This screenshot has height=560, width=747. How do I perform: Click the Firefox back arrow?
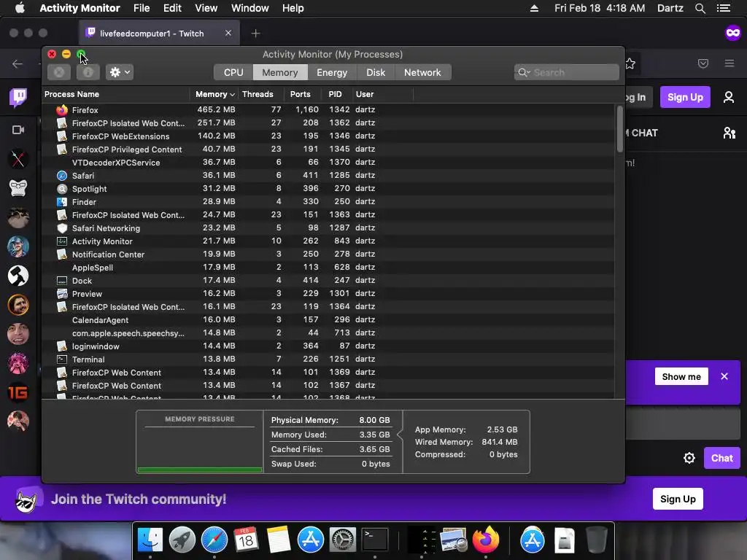(x=18, y=63)
